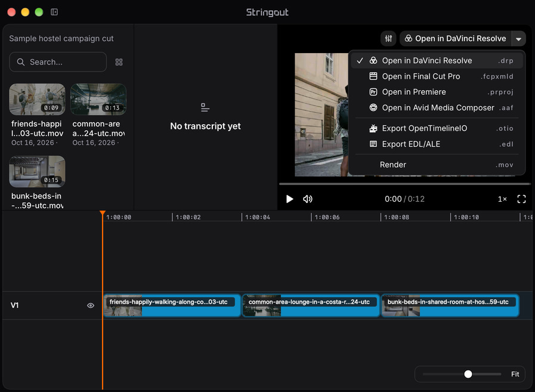535x392 pixels.
Task: Click the V1 track label
Action: tap(15, 305)
